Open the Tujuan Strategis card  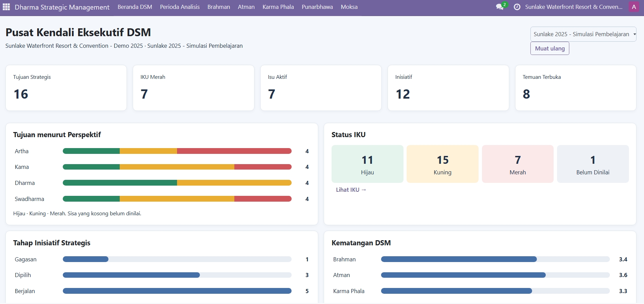click(66, 88)
